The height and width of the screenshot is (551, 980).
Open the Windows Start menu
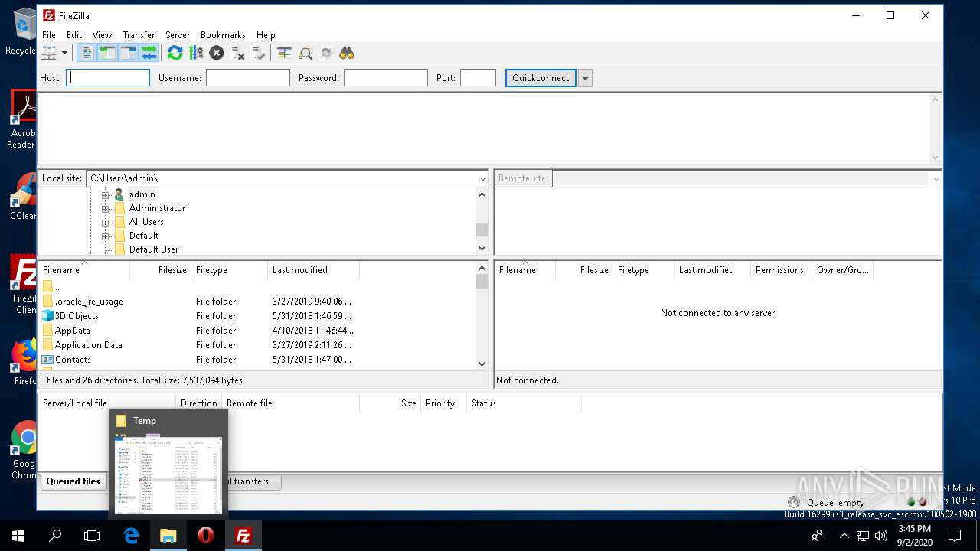(18, 536)
